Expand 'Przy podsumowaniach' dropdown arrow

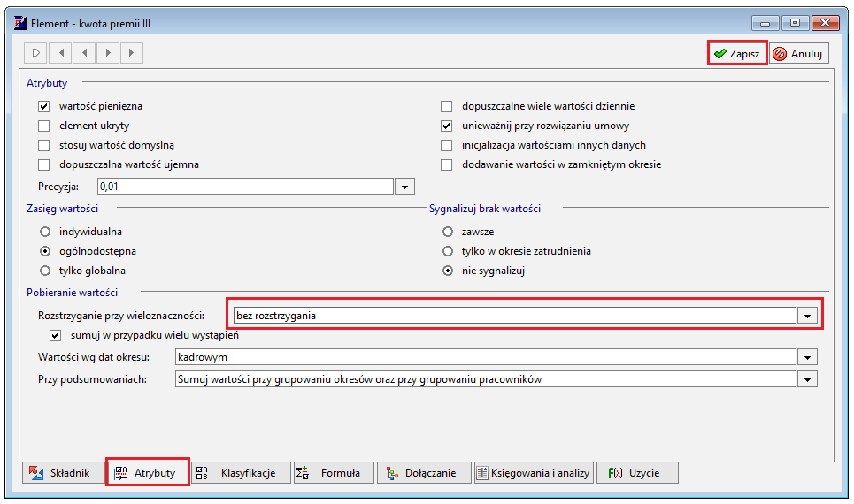(807, 380)
